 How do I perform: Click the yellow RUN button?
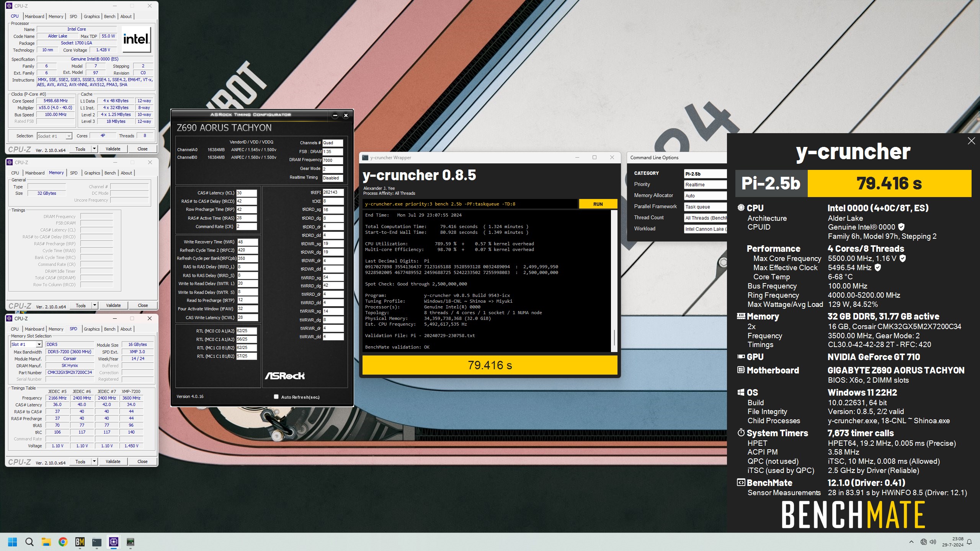click(598, 204)
